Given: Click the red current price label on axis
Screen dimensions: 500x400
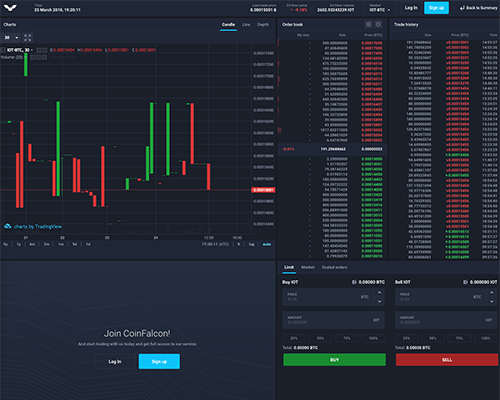Looking at the screenshot, I should click(x=263, y=190).
